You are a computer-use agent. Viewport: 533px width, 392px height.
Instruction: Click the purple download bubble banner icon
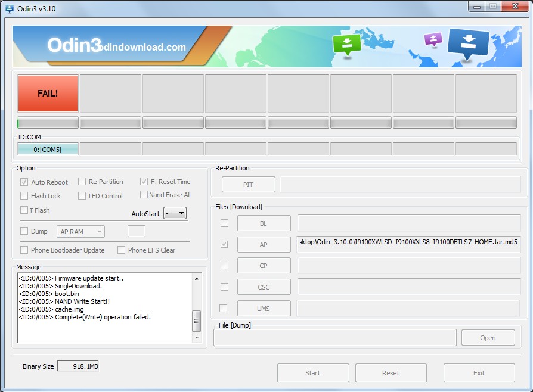[x=433, y=39]
